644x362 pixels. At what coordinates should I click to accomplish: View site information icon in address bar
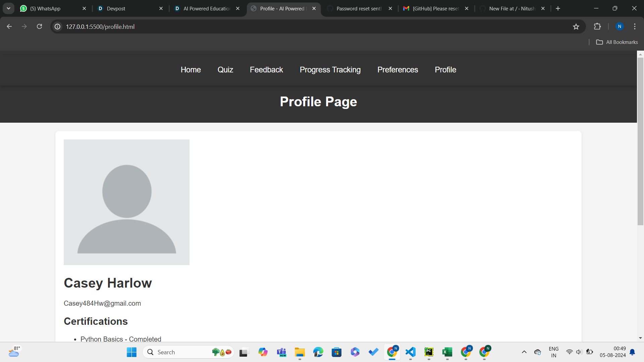point(58,26)
